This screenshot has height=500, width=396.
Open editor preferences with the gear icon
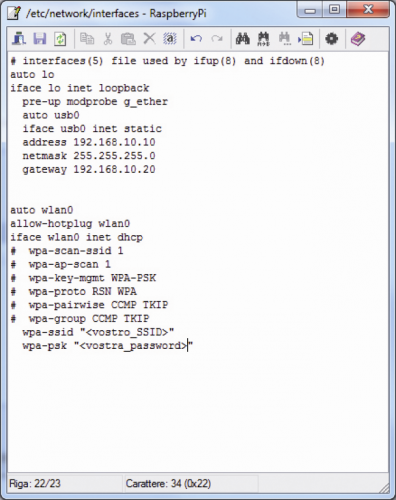pyautogui.click(x=331, y=39)
